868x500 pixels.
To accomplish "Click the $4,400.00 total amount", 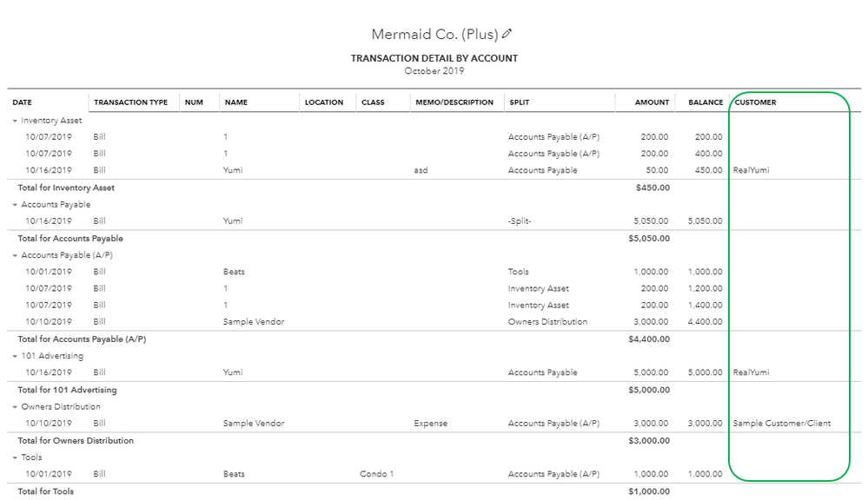I will pos(649,339).
